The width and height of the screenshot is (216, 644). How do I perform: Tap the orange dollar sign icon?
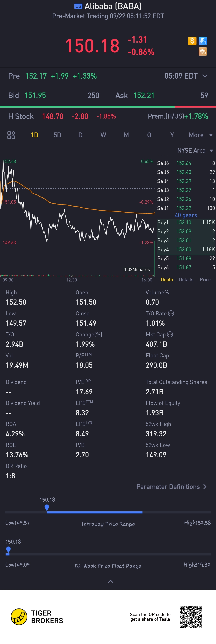pyautogui.click(x=192, y=41)
